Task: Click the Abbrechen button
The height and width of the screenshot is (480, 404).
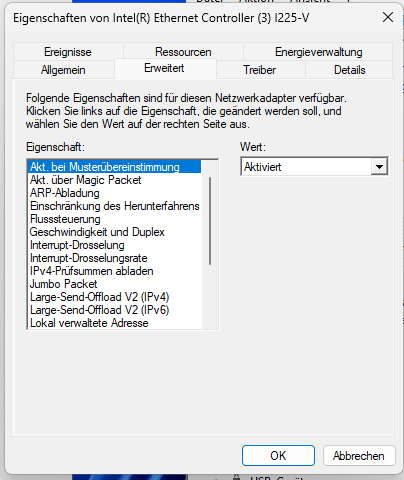Action: click(x=359, y=455)
